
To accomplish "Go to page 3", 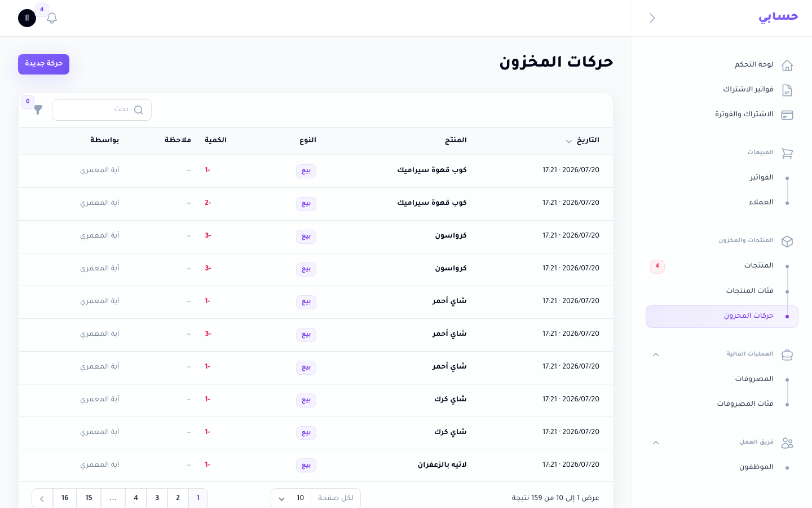I will click(x=157, y=498).
